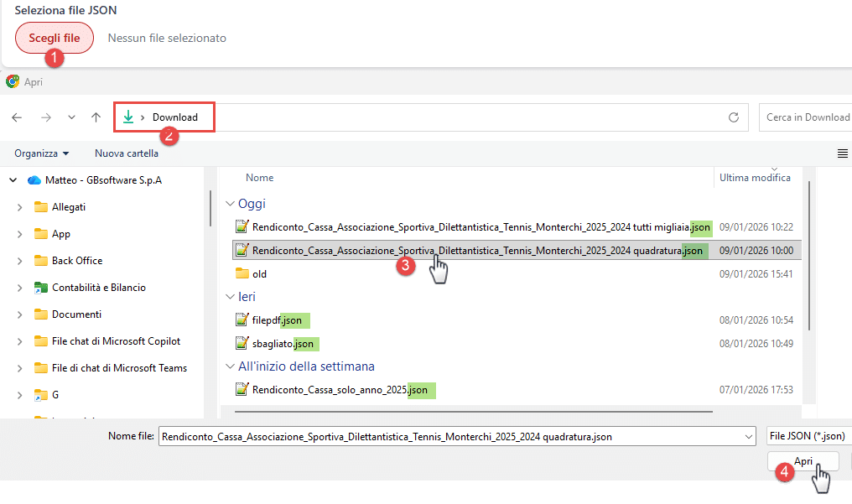Click date 07/01/2026 17:53

pos(756,390)
